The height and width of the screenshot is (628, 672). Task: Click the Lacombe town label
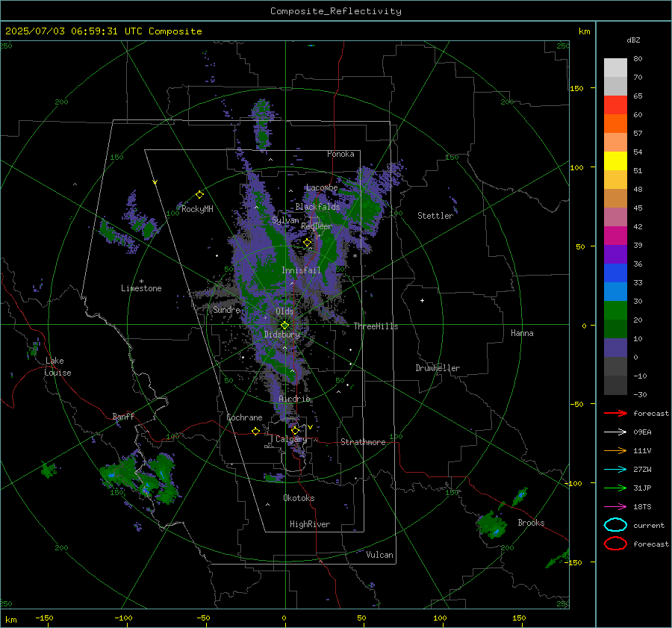click(321, 187)
